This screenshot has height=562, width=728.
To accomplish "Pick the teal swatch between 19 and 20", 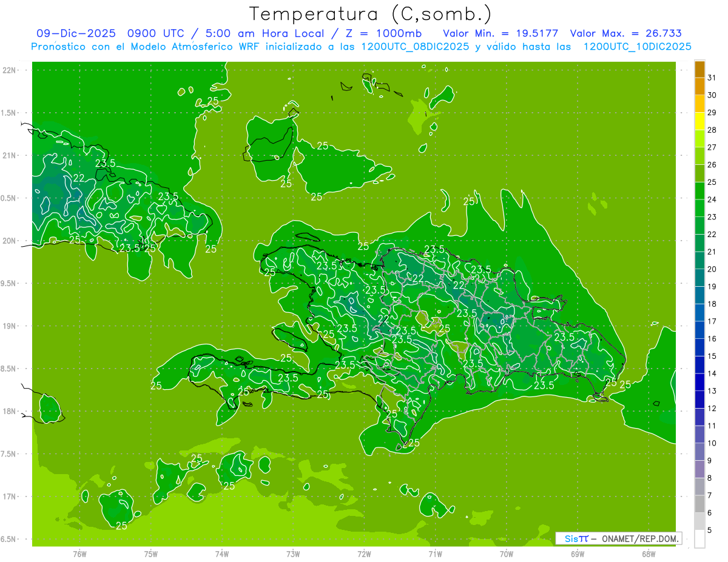I will tap(699, 278).
